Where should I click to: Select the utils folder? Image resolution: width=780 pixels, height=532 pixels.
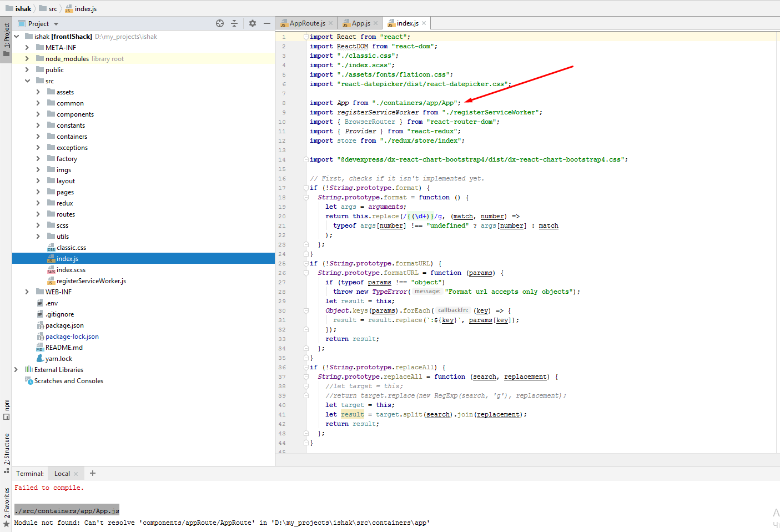coord(63,237)
